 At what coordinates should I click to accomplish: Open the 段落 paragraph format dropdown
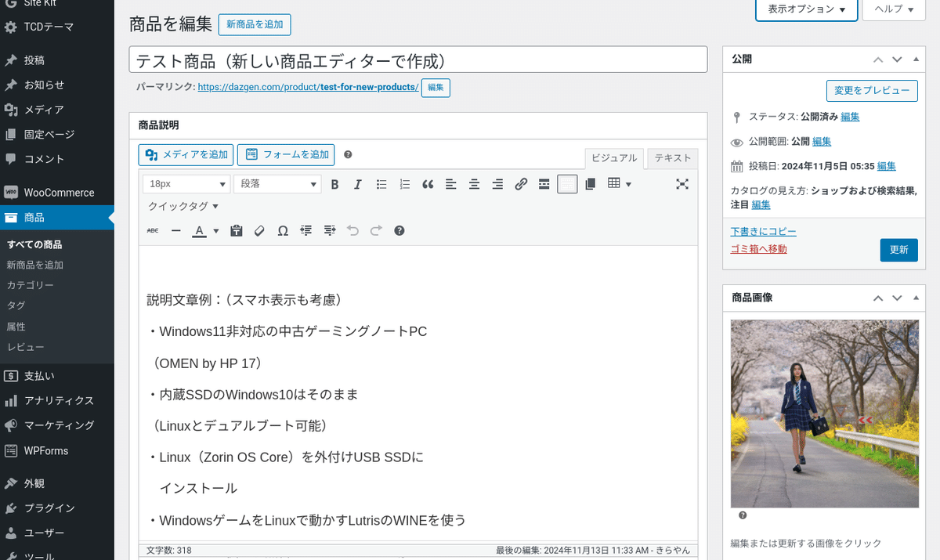pos(277,184)
